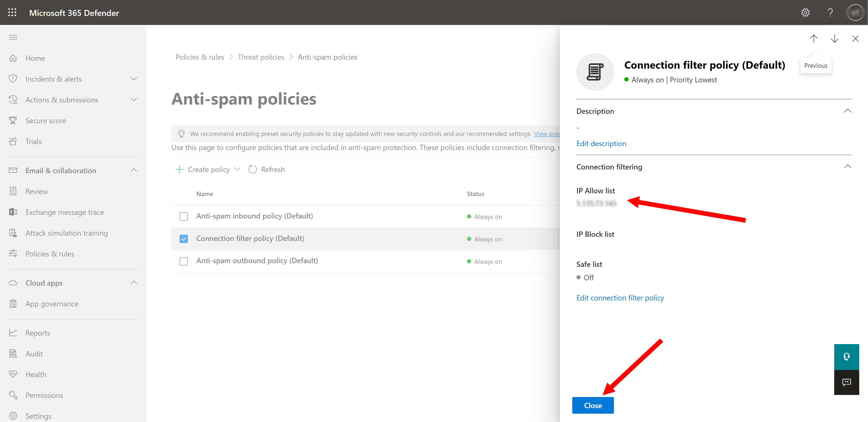Click the Policies & rules sliders icon

(x=13, y=254)
